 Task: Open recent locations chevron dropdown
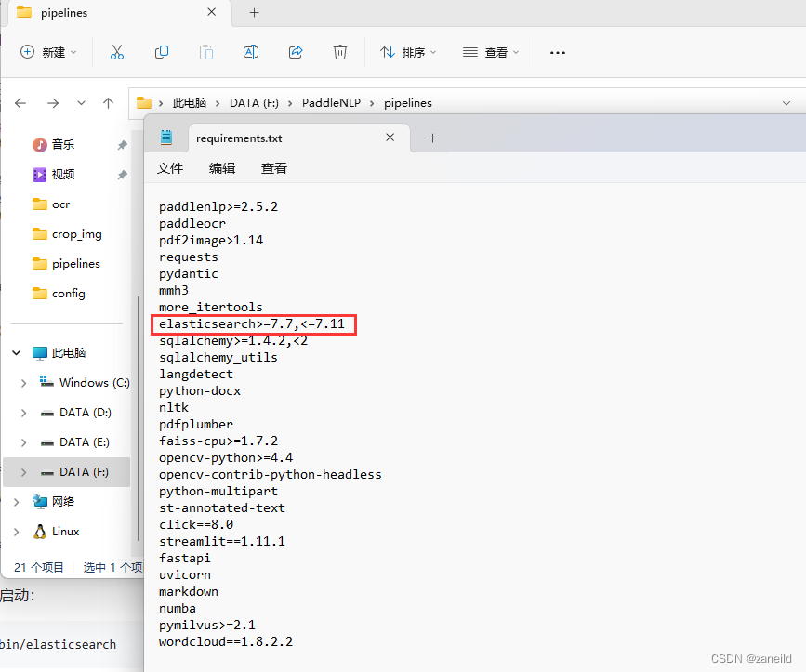(81, 103)
